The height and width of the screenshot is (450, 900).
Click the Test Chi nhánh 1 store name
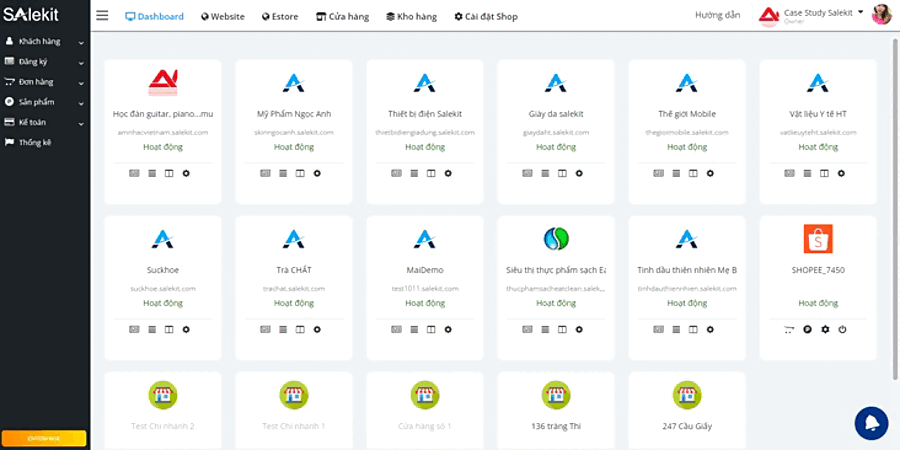[294, 426]
